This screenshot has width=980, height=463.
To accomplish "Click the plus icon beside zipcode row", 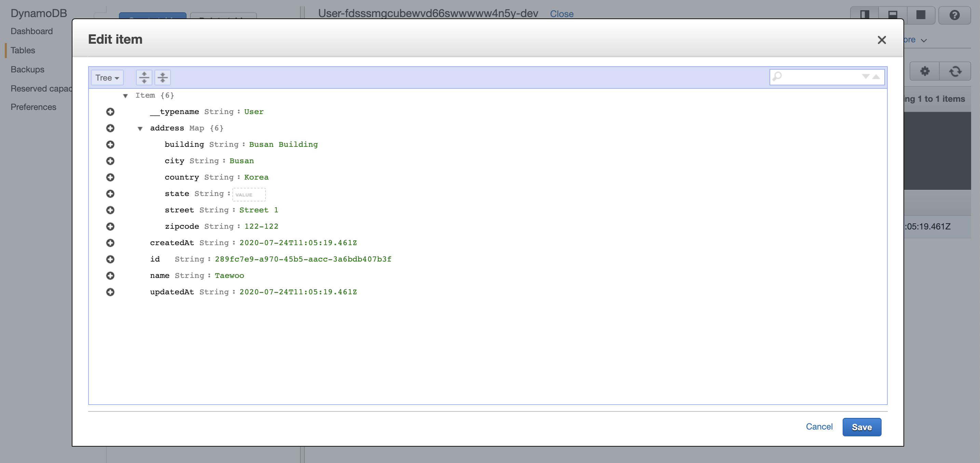I will [110, 227].
